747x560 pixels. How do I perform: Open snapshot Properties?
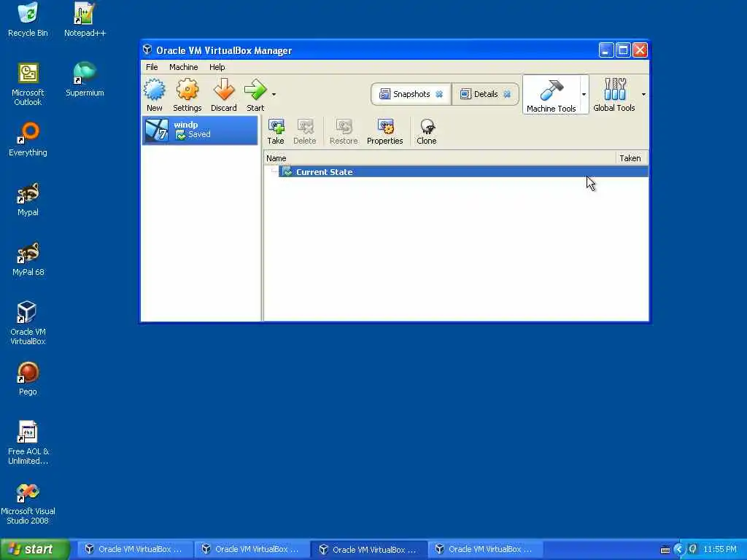(x=385, y=131)
